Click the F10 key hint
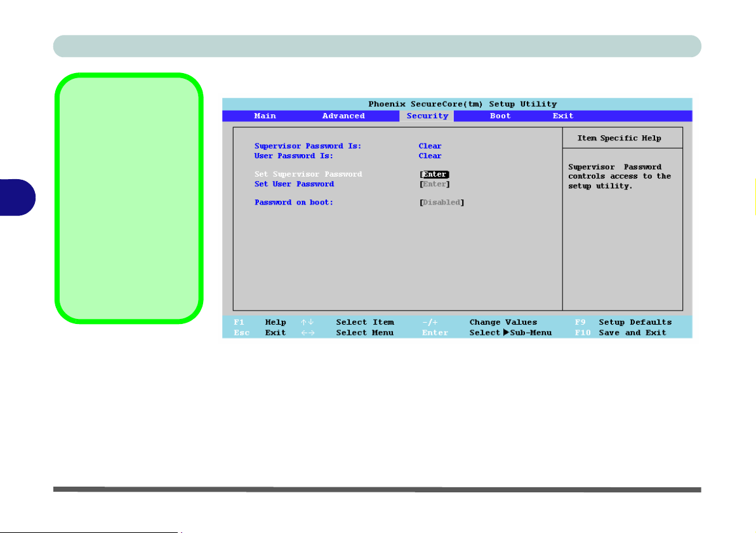The height and width of the screenshot is (533, 756). pos(583,333)
